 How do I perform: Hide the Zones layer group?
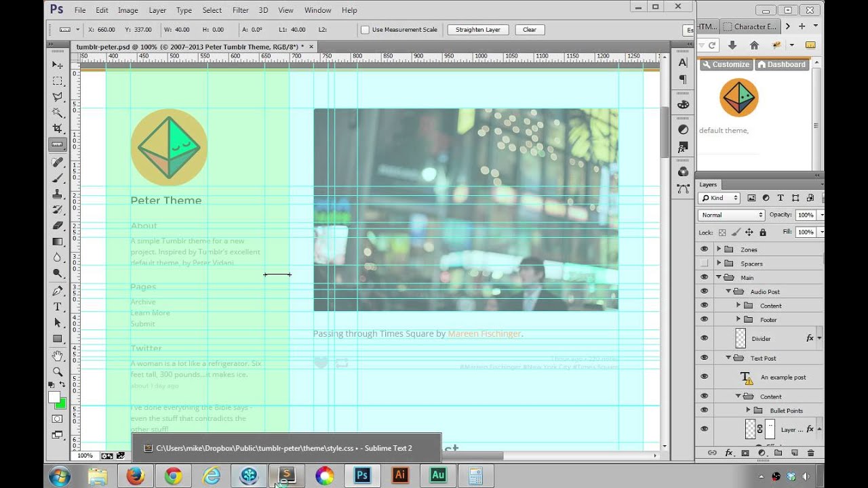(704, 249)
